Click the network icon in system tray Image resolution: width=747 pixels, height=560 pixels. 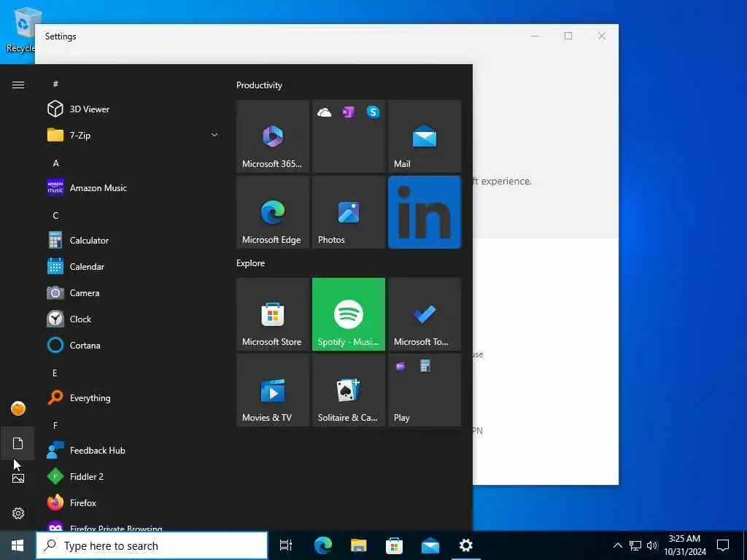635,545
